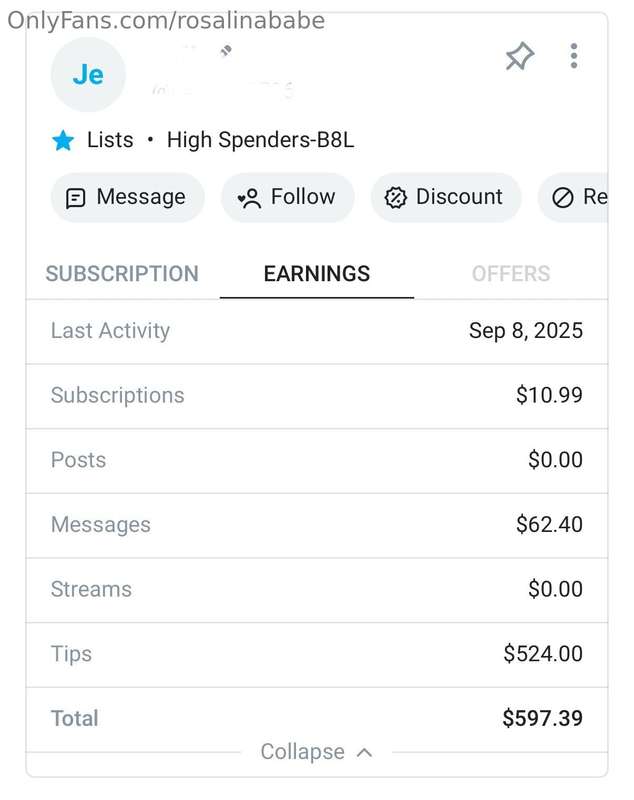Select the Earnings tab

(x=317, y=274)
